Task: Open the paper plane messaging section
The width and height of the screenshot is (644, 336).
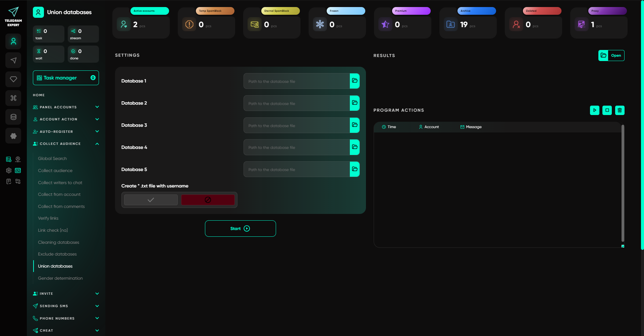Action: click(13, 60)
